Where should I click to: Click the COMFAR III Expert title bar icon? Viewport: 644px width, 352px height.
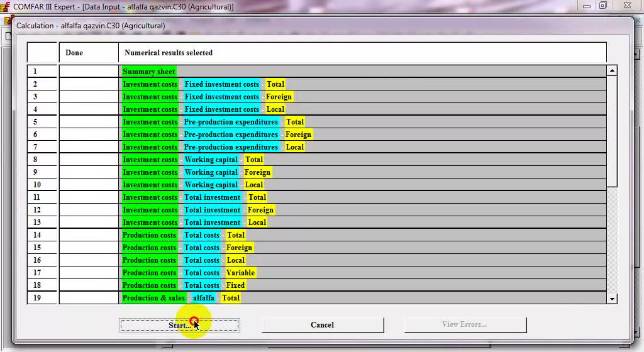[x=5, y=6]
